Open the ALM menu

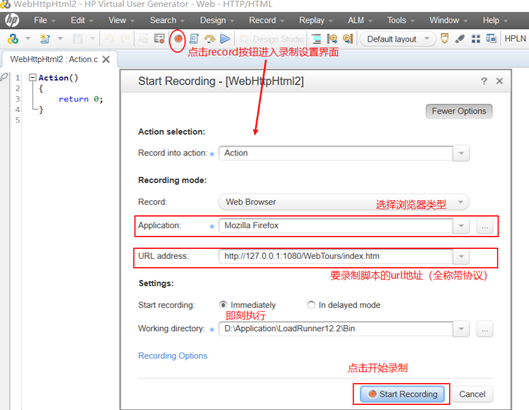(360, 21)
